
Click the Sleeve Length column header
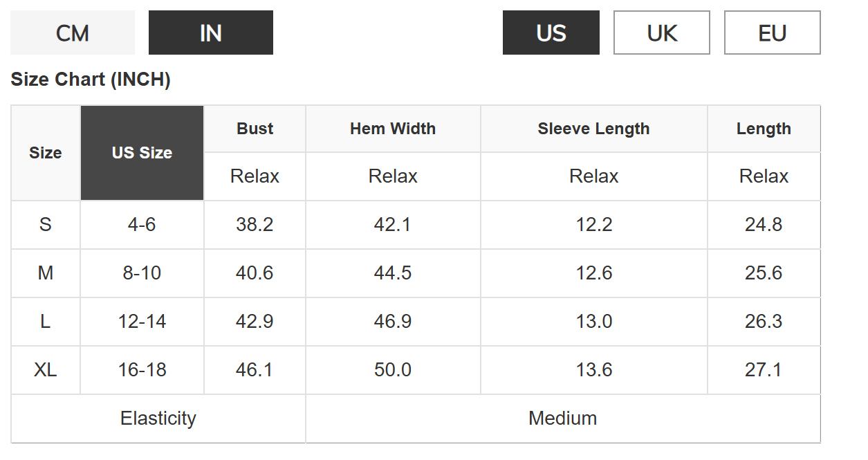pyautogui.click(x=593, y=129)
